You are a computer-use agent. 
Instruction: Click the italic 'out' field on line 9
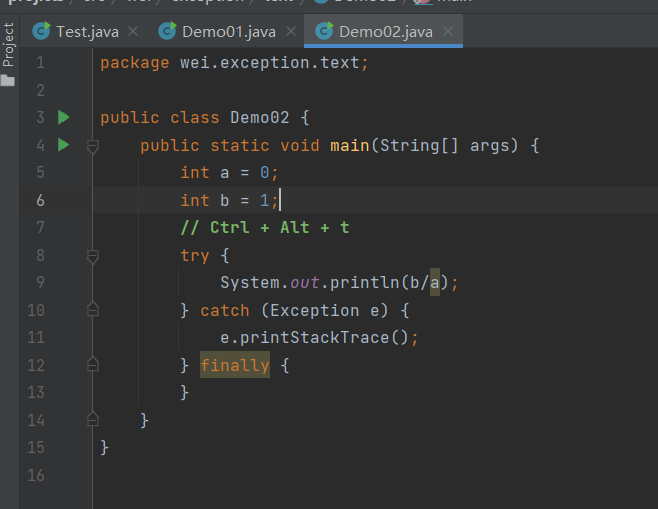pos(305,283)
